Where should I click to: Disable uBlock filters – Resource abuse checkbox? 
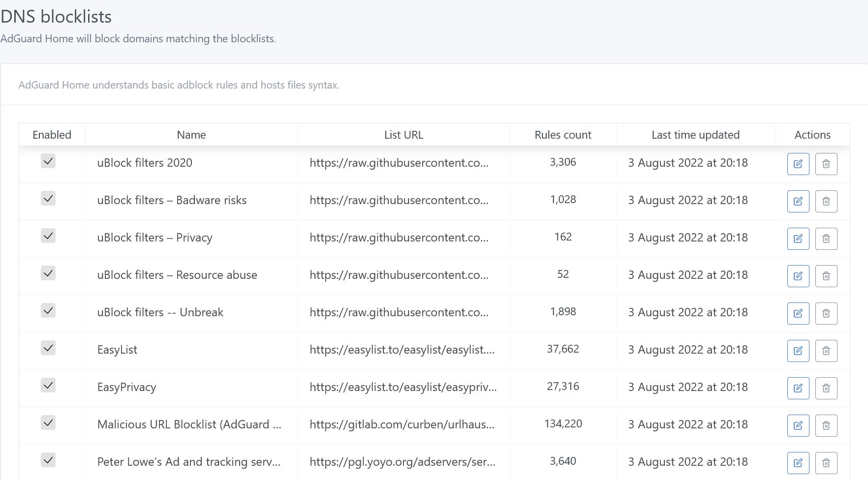(48, 273)
